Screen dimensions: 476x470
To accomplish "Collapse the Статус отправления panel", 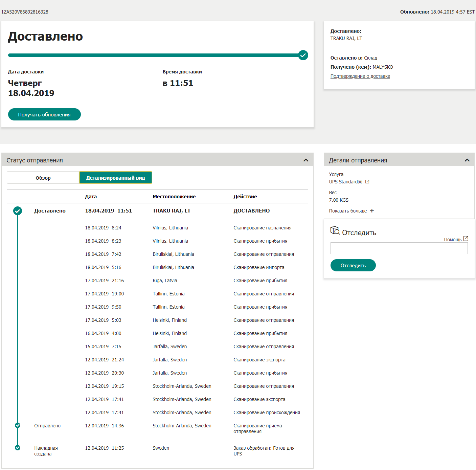I will tap(306, 160).
